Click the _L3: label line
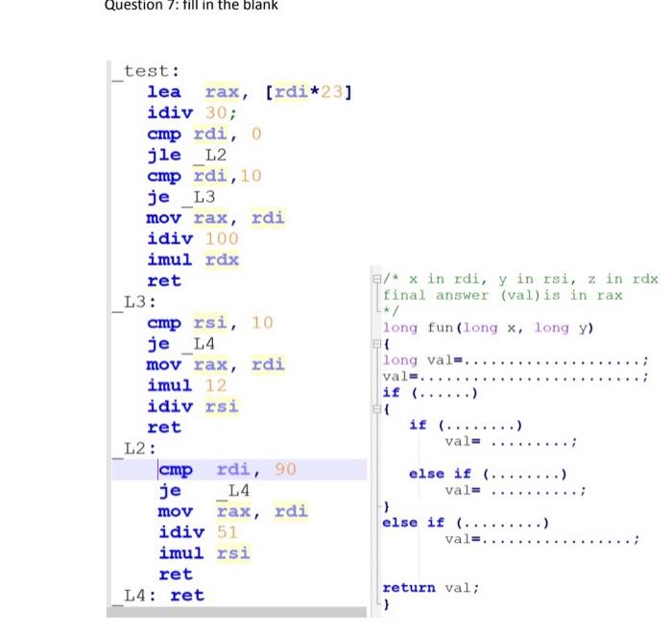The height and width of the screenshot is (636, 672). coord(134,303)
